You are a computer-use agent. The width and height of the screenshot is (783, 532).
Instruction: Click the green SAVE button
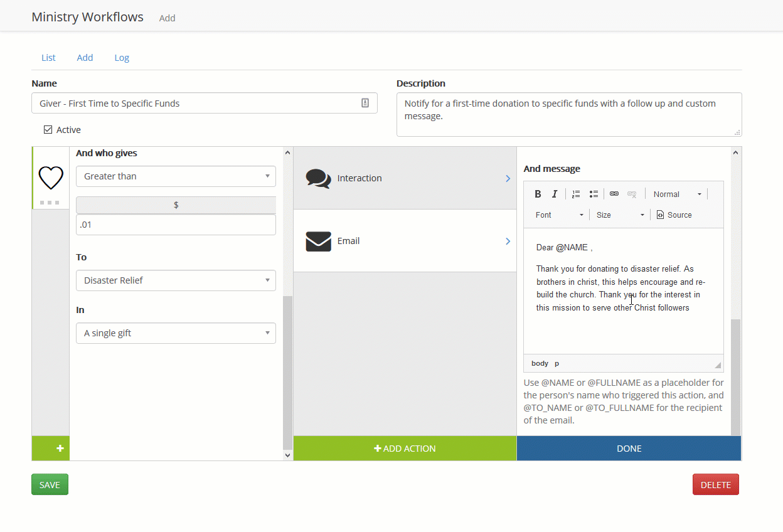pos(50,484)
